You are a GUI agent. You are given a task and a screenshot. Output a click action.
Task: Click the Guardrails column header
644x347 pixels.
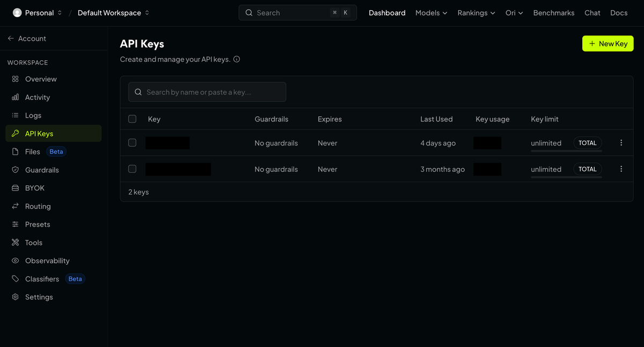pos(272,119)
